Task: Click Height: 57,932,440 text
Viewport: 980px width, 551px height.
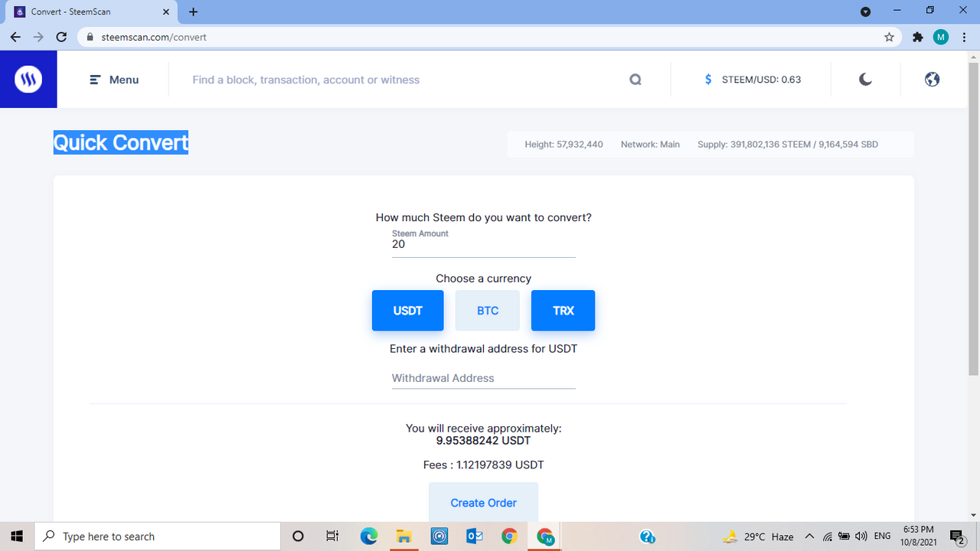Action: [563, 144]
